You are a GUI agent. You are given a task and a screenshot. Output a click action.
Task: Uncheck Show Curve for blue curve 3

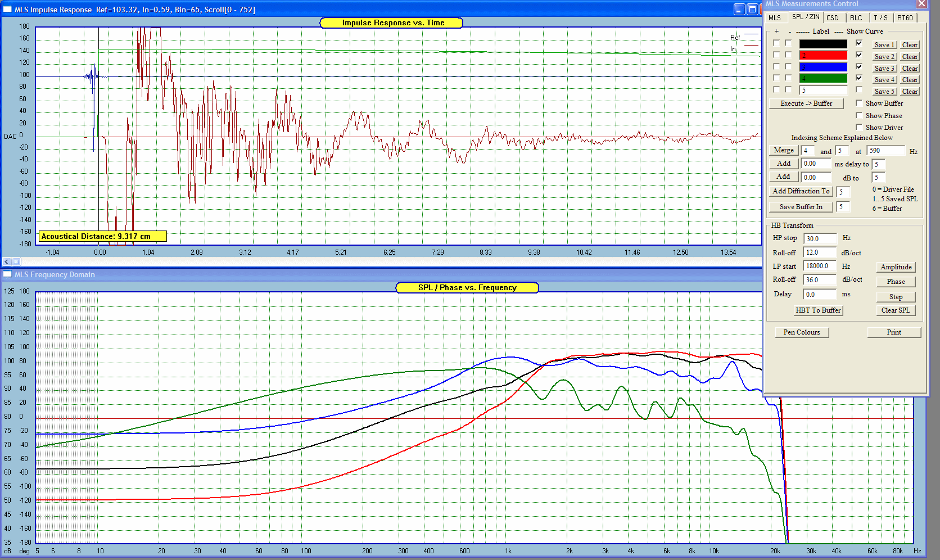tap(859, 67)
